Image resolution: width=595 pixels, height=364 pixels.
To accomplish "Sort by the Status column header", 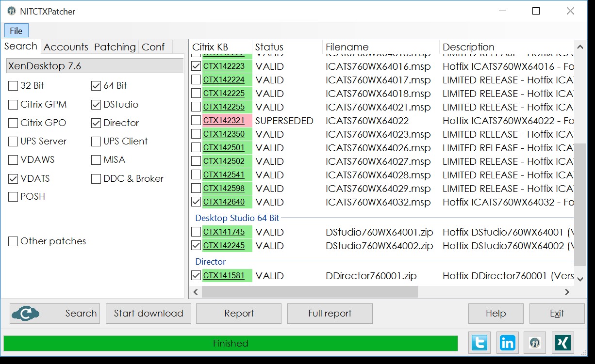I will click(x=287, y=47).
